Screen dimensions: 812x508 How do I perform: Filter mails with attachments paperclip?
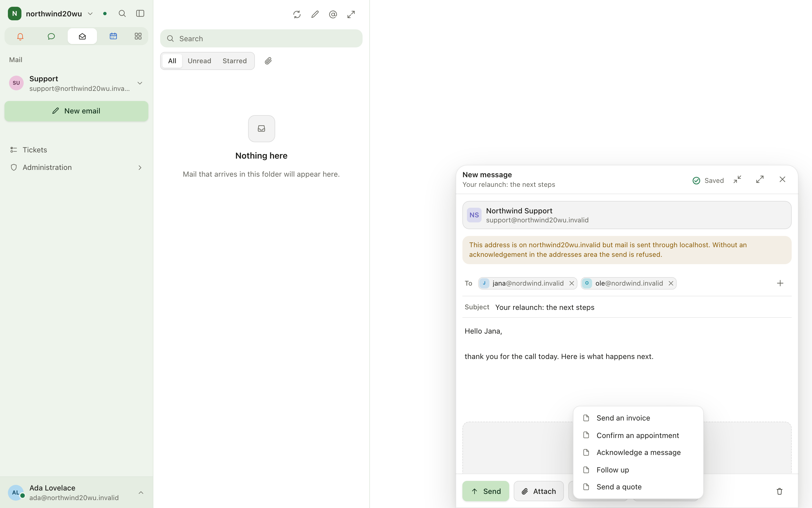click(x=268, y=61)
